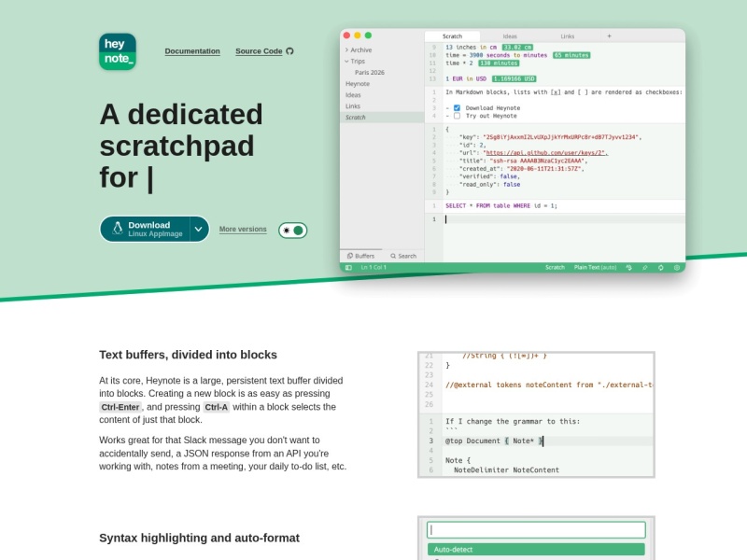
Task: Select Scratch buffer in sidebar
Action: (x=382, y=118)
